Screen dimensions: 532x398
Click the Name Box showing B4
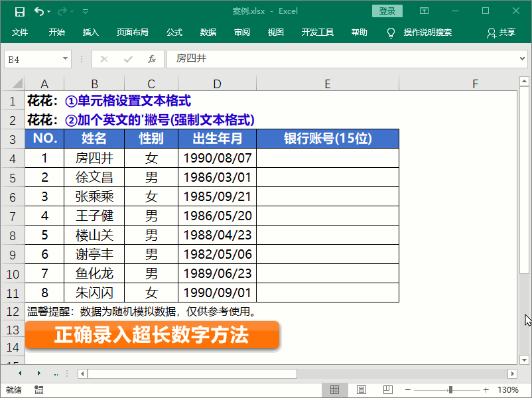pos(33,60)
